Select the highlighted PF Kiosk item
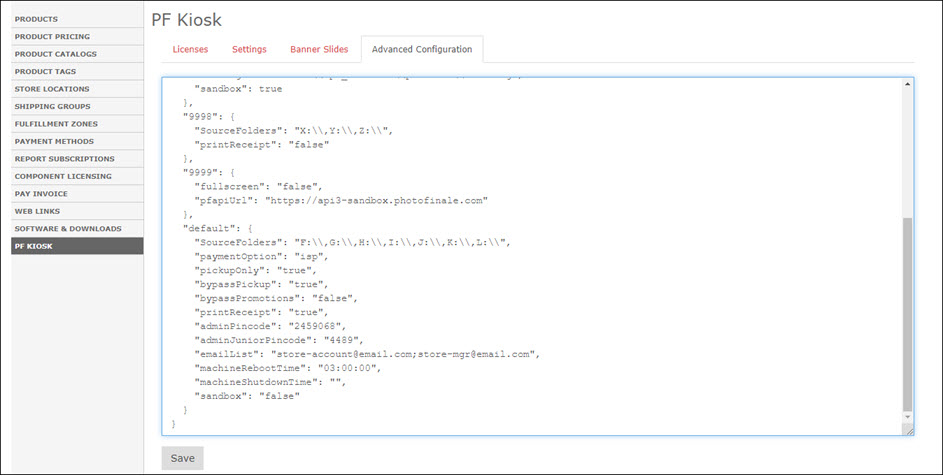Screen dimensions: 943x476 coord(77,246)
